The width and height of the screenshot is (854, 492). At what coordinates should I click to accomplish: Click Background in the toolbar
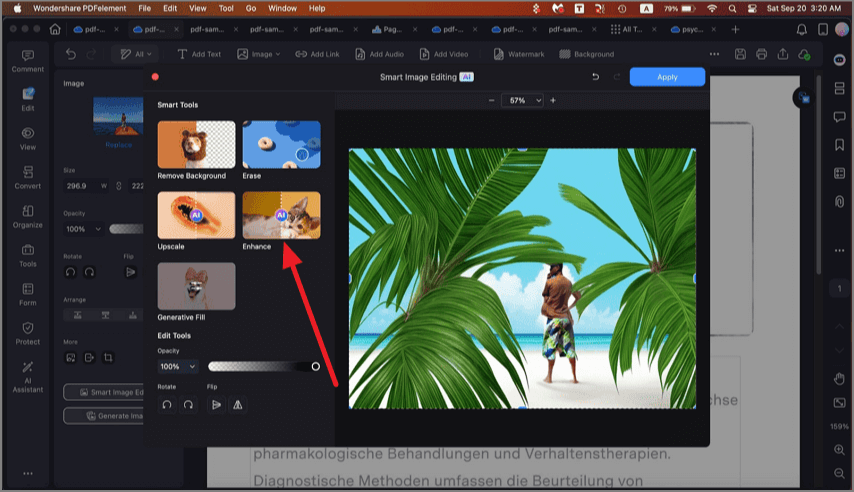587,54
